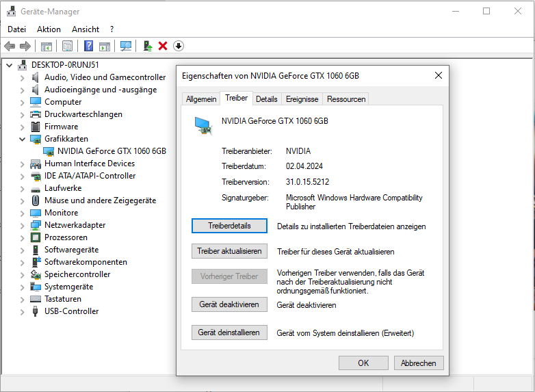Expand the IDE ATA/ATAPI-Controller category
The height and width of the screenshot is (392, 535).
pos(22,177)
